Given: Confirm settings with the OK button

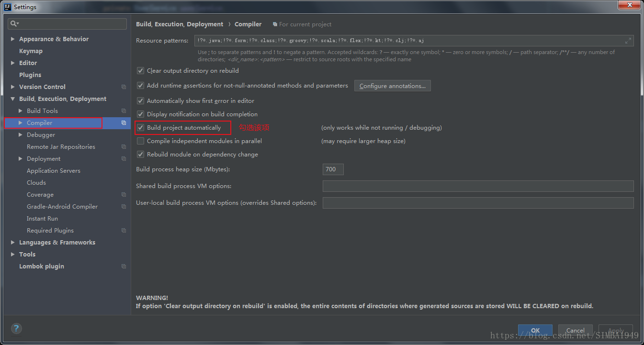Looking at the screenshot, I should [x=535, y=330].
